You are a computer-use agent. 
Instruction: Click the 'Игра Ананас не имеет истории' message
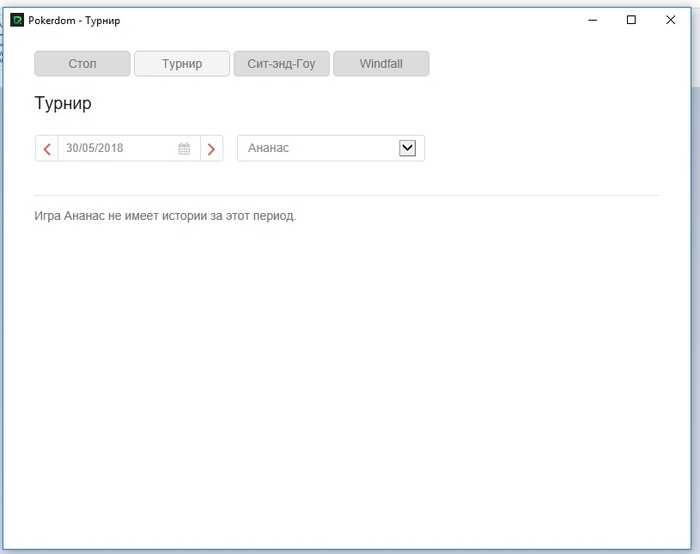tap(165, 216)
